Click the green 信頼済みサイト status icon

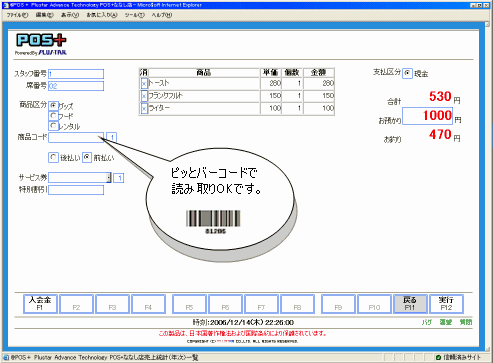click(x=439, y=357)
